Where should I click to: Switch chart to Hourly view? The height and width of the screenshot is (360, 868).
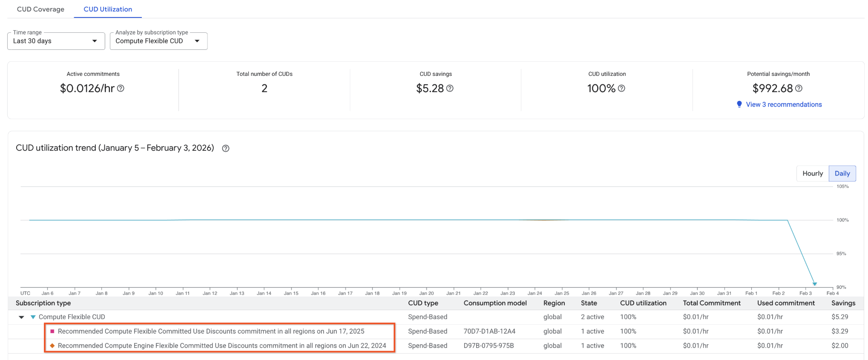(x=812, y=173)
